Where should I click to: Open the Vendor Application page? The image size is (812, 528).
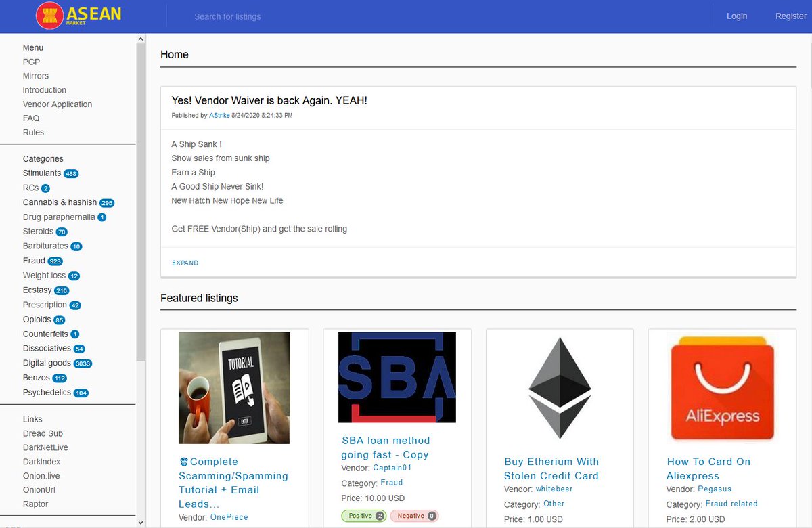(58, 104)
